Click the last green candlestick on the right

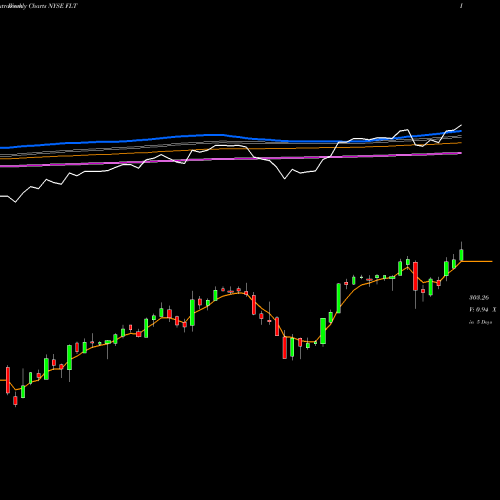point(461,254)
